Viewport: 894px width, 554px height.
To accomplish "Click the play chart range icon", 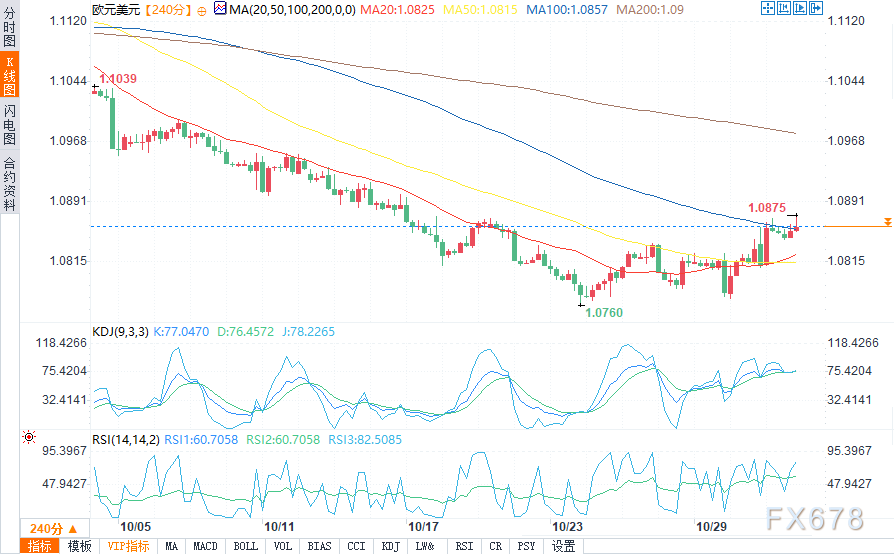I will (800, 8).
